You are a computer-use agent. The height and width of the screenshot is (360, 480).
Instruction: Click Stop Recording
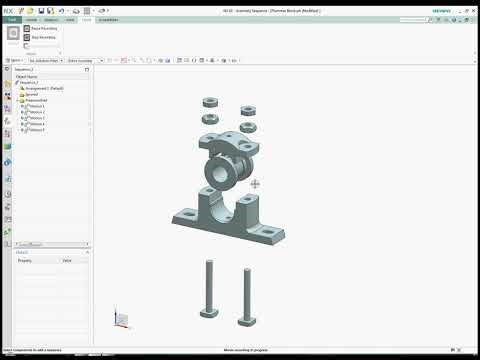click(x=39, y=37)
